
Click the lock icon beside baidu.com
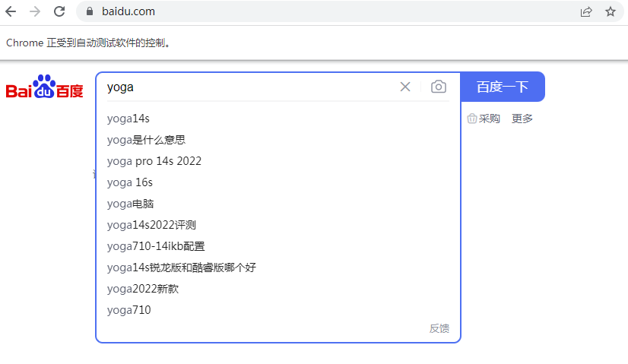90,11
